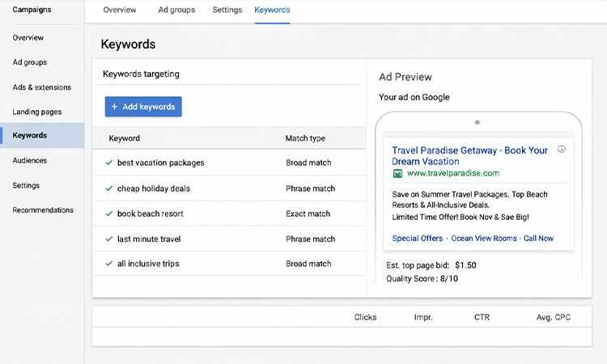Click the Quality Score 8/10 text
Image resolution: width=607 pixels, height=364 pixels.
tap(422, 278)
